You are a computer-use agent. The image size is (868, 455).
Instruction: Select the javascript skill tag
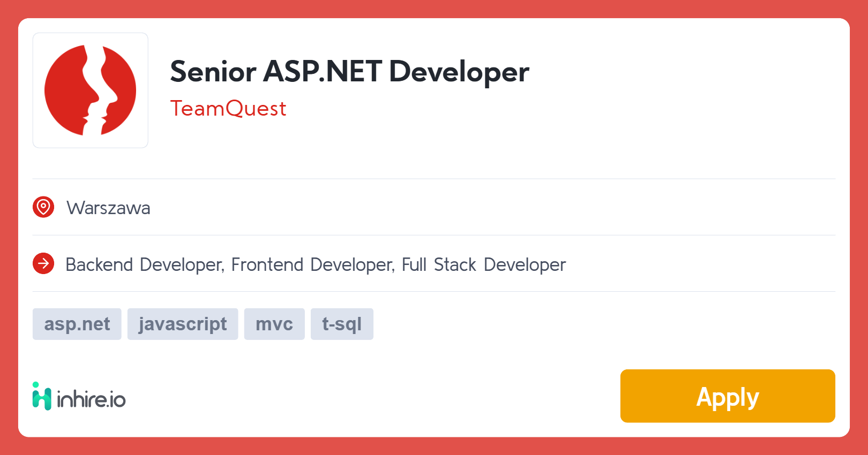[183, 324]
